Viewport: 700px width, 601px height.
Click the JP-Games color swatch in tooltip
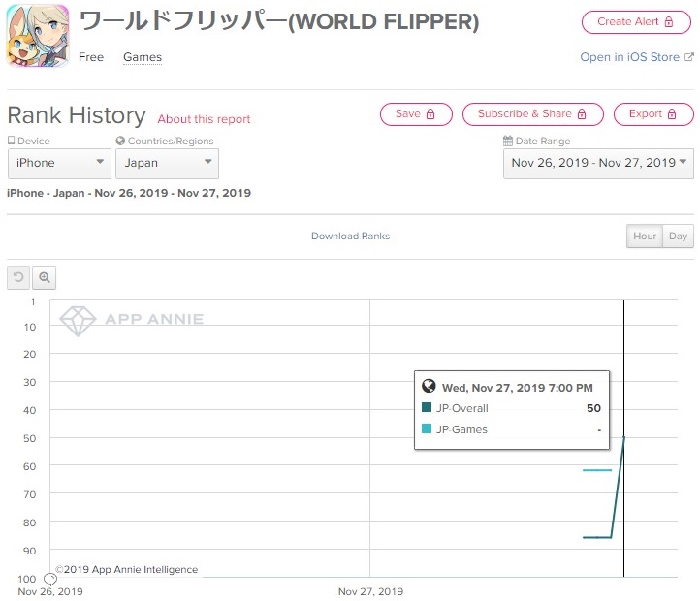pos(427,428)
